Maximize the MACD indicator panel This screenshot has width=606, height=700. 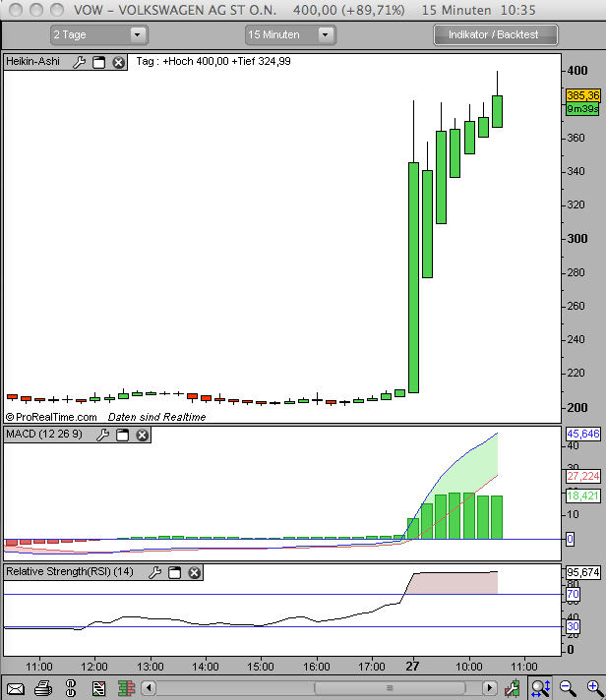pos(122,435)
